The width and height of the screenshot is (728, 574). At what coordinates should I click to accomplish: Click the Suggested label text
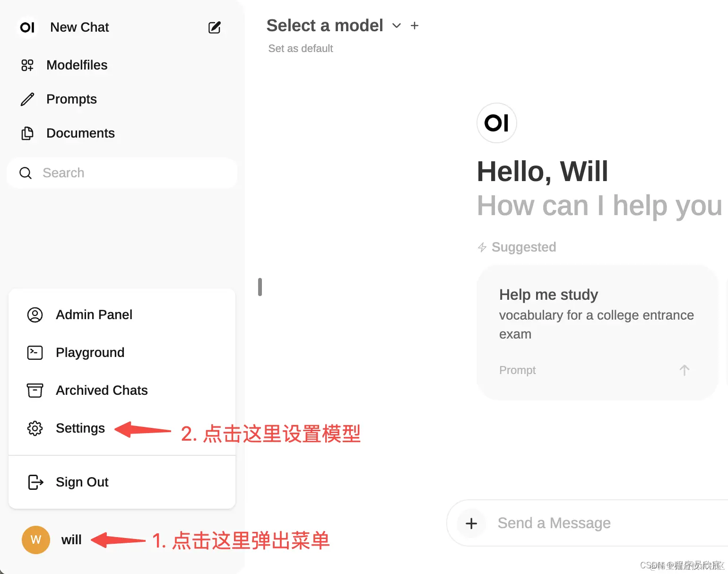[x=524, y=247]
